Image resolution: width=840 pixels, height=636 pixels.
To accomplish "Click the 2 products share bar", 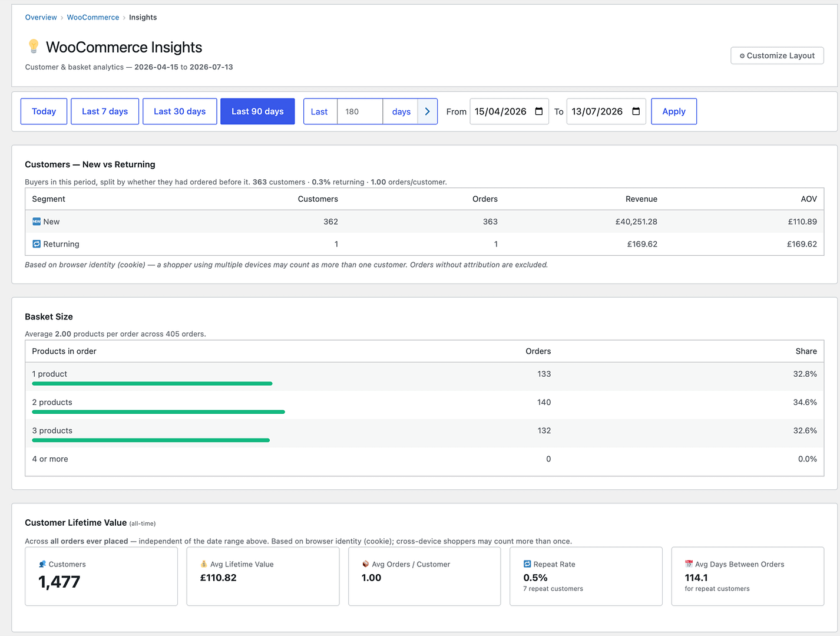I will [158, 412].
